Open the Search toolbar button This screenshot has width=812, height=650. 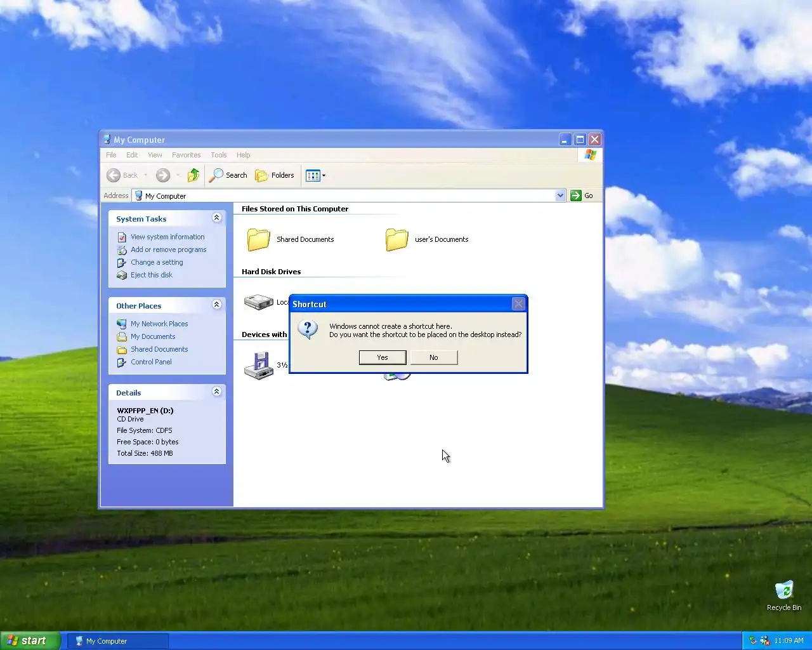[228, 175]
